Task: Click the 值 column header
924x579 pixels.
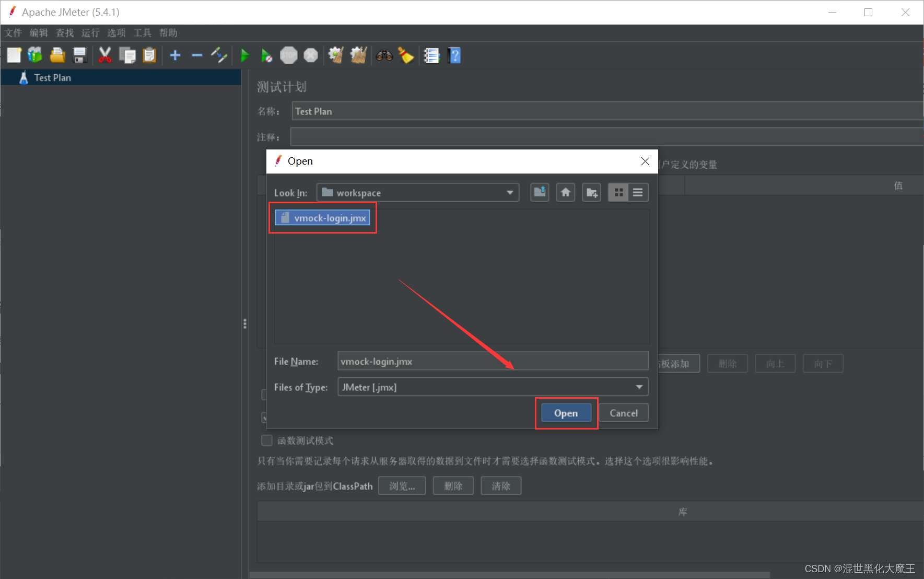Action: click(804, 185)
